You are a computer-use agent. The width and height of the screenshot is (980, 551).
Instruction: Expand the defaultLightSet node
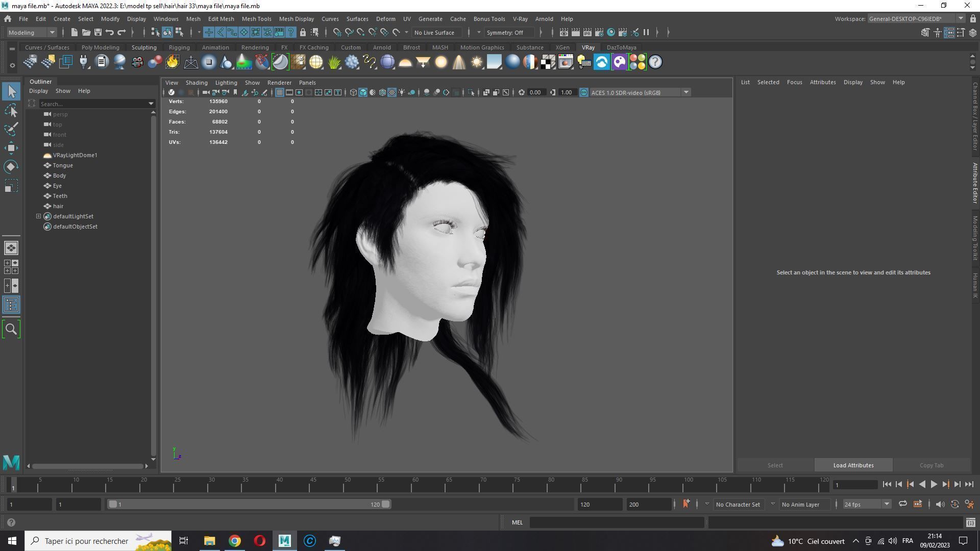tap(38, 216)
